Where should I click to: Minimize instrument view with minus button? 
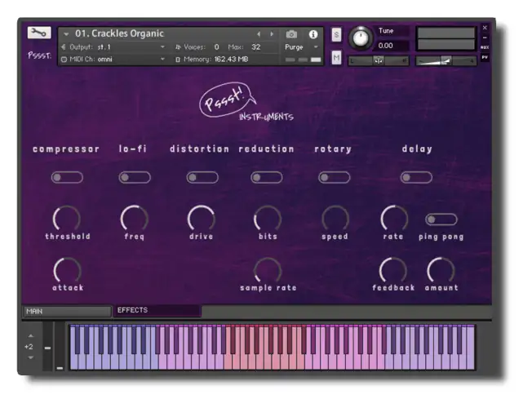pos(485,38)
